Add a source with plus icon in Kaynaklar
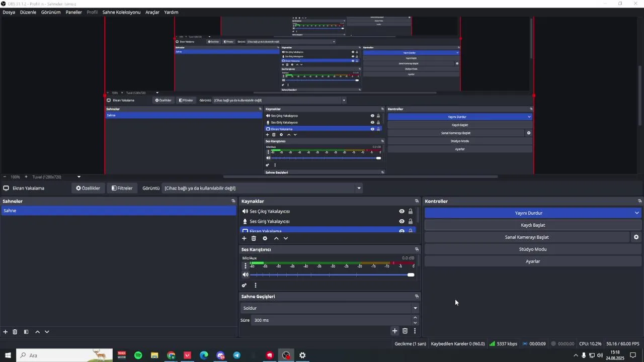This screenshot has height=362, width=644. (244, 238)
